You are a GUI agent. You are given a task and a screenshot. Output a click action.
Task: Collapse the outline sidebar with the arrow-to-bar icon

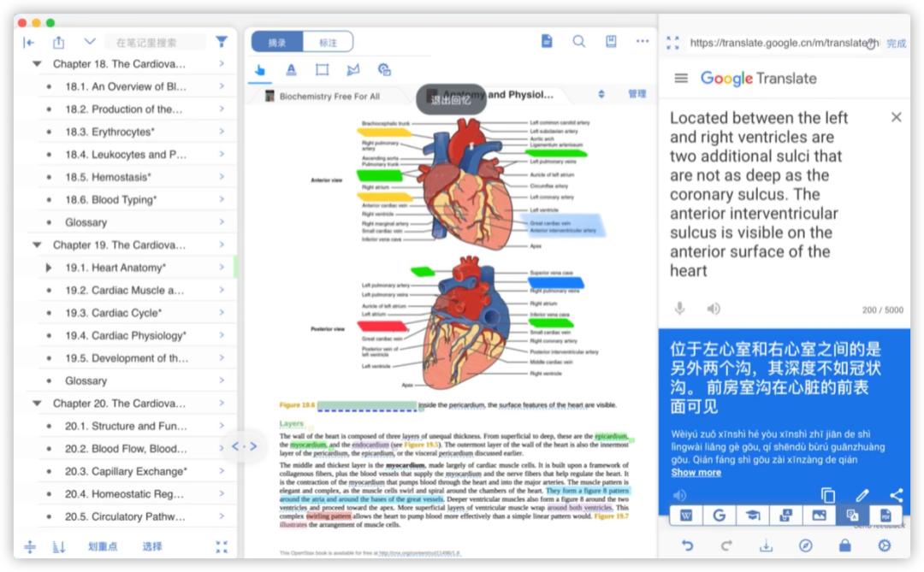pos(28,43)
